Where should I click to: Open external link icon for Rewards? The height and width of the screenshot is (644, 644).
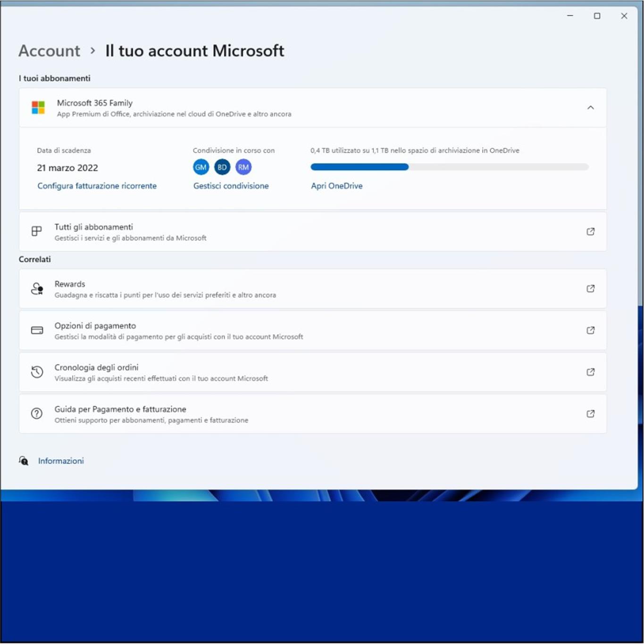click(x=590, y=289)
